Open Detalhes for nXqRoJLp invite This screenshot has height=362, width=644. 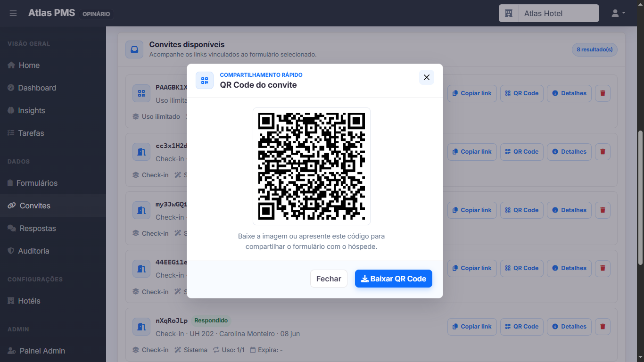[x=570, y=327]
